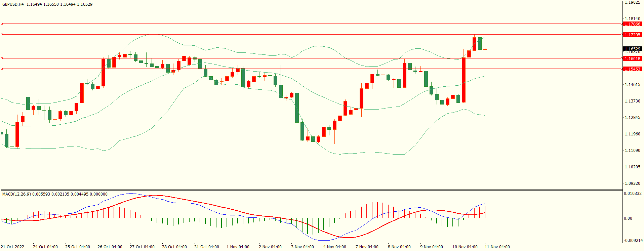
Task: Select the 21 Oct 2022 date label
Action: tap(12, 247)
